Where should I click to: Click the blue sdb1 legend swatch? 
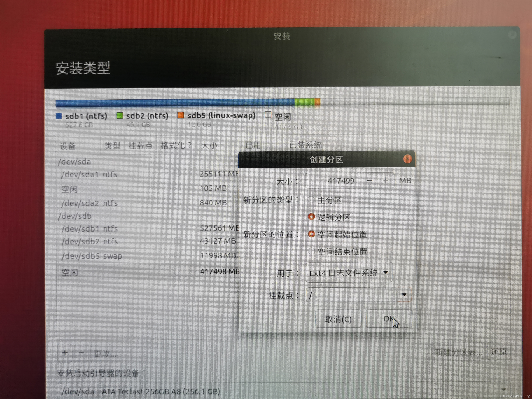[x=59, y=116]
